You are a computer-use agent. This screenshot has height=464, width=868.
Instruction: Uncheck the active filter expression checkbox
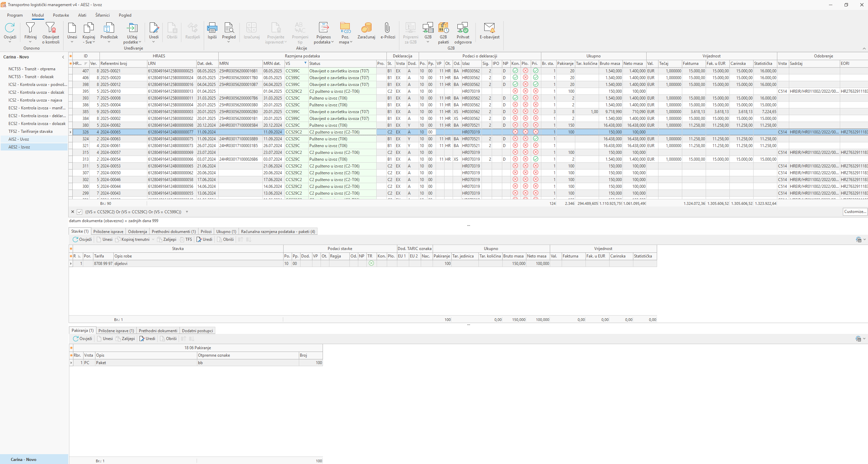79,212
